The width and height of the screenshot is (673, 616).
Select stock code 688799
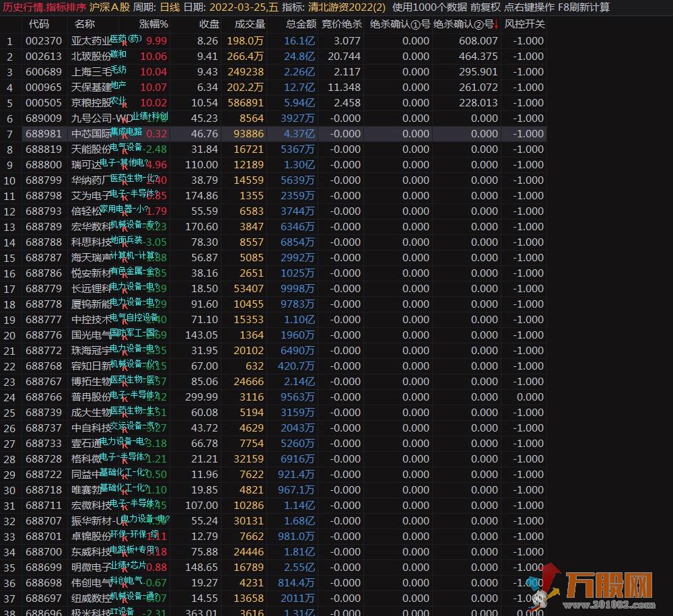(x=44, y=180)
